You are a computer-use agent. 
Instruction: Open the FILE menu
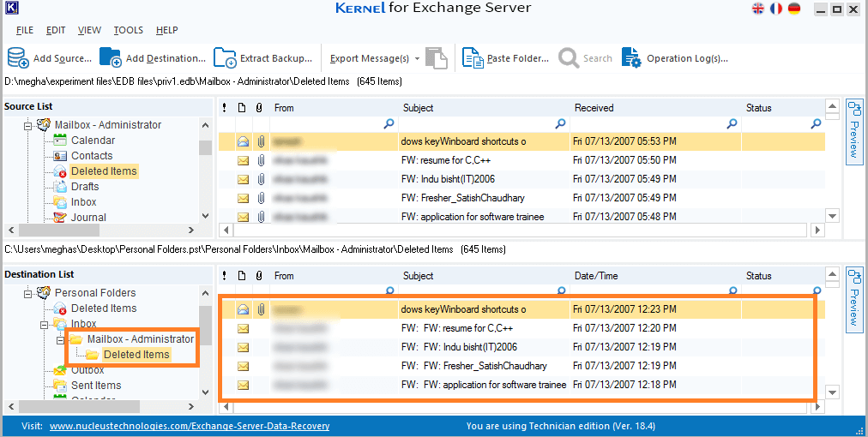(24, 30)
